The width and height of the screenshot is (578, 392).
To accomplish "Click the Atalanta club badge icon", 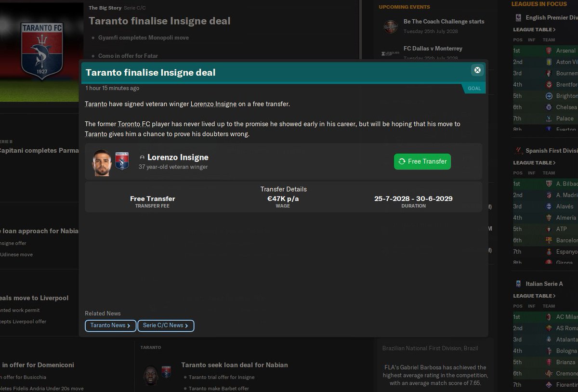I will coord(549,340).
